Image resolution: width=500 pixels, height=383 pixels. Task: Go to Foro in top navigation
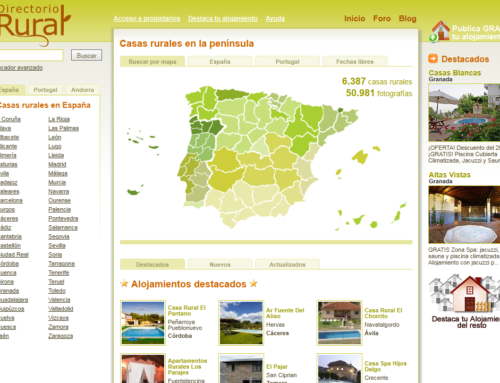click(x=382, y=19)
